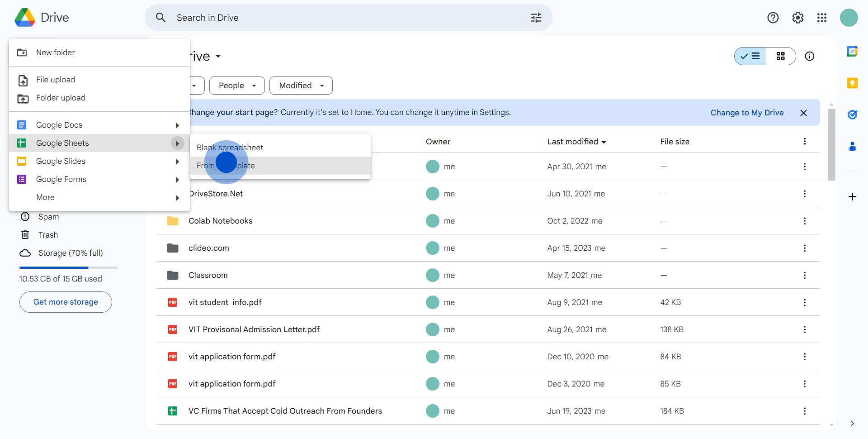Click the vertical scrollbar thumb
The image size is (868, 439).
pyautogui.click(x=831, y=145)
